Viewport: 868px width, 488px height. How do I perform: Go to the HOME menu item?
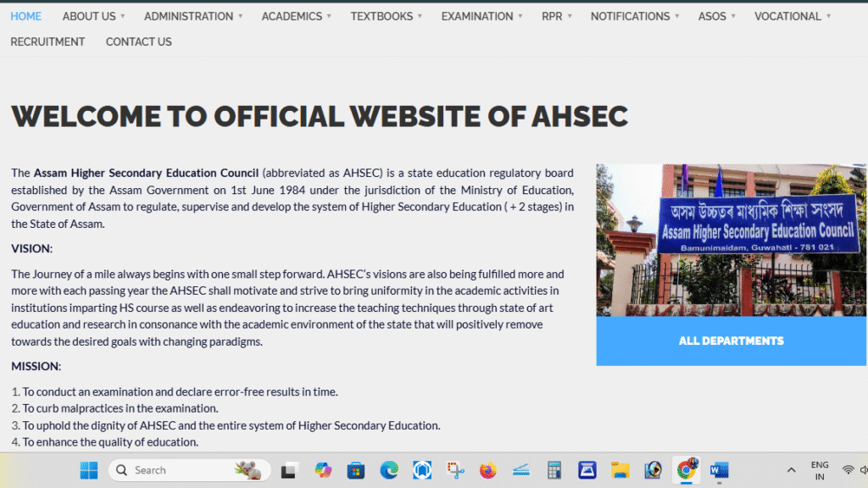coord(26,17)
